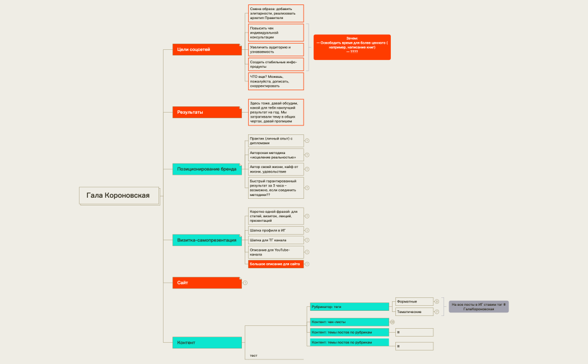588x364 pixels.
Task: Click the gray ГалаКороновская tag note
Action: [x=478, y=306]
